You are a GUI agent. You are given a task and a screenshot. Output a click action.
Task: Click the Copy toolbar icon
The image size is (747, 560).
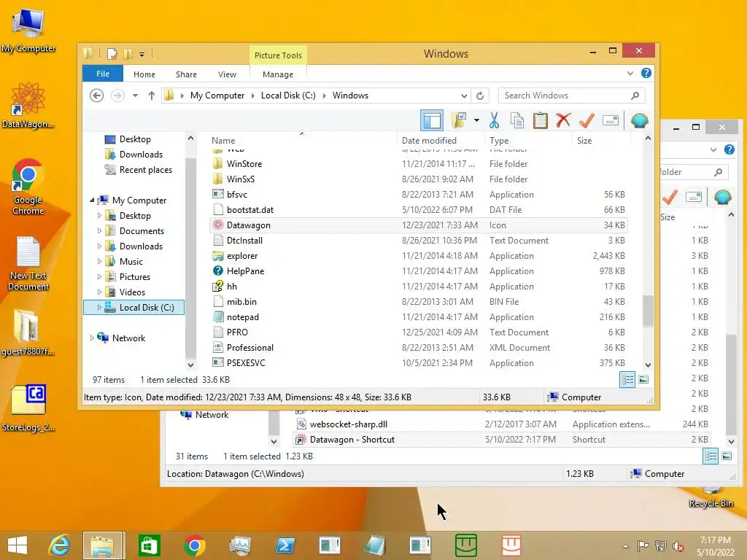point(517,120)
